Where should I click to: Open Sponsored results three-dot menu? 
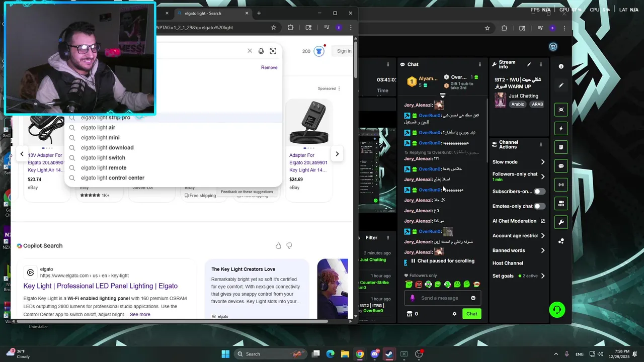(x=339, y=88)
